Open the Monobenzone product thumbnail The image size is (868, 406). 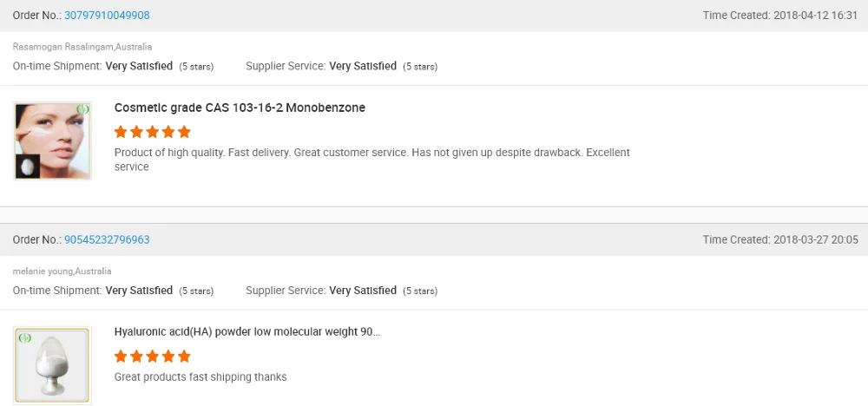(x=52, y=141)
